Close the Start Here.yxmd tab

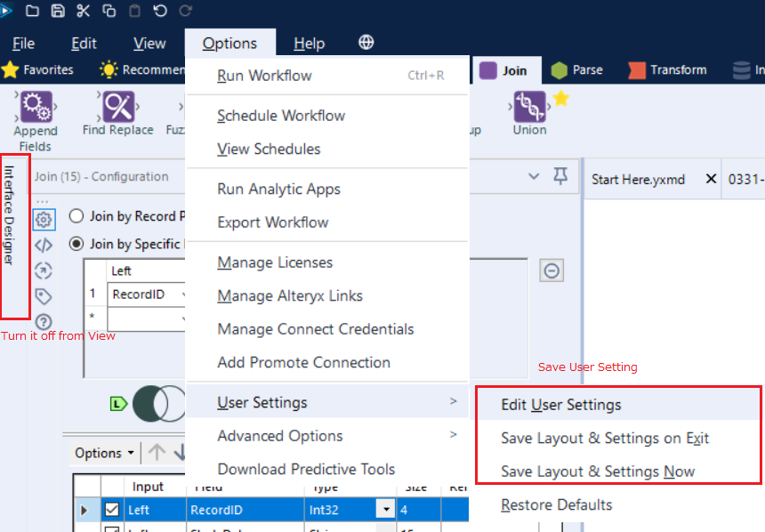(711, 179)
